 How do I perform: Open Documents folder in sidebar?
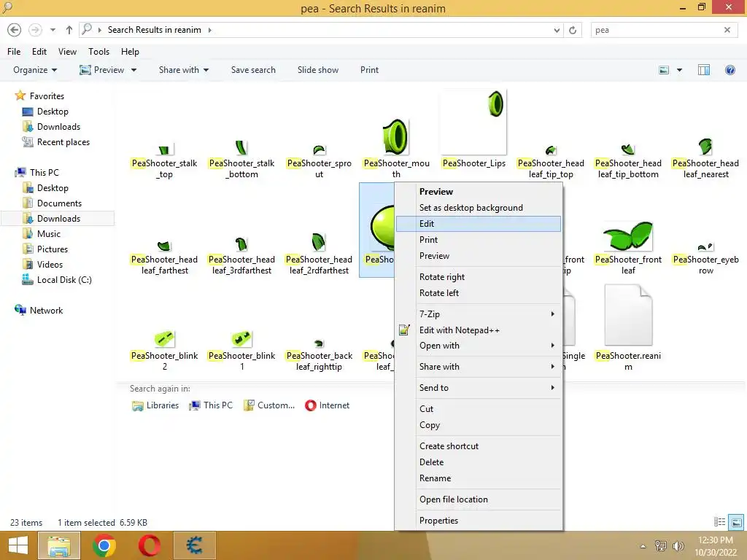coord(59,203)
